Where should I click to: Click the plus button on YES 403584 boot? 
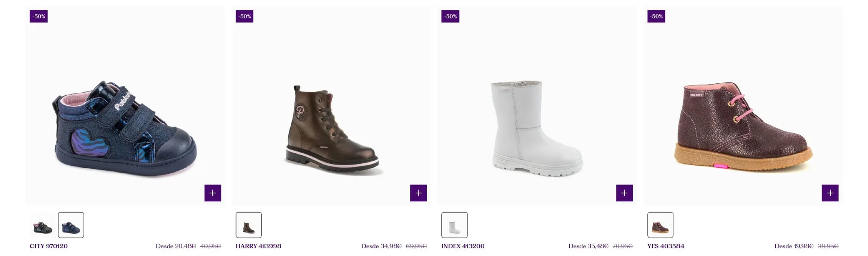[830, 193]
